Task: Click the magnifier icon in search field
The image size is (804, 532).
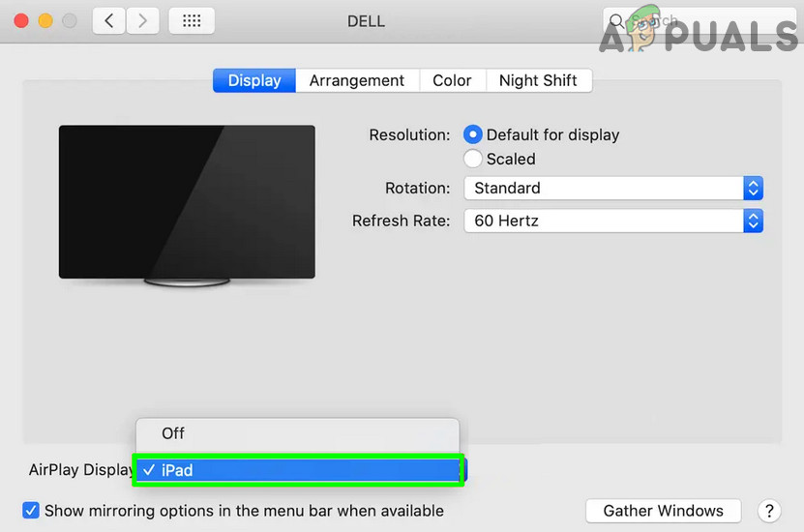Action: (616, 21)
